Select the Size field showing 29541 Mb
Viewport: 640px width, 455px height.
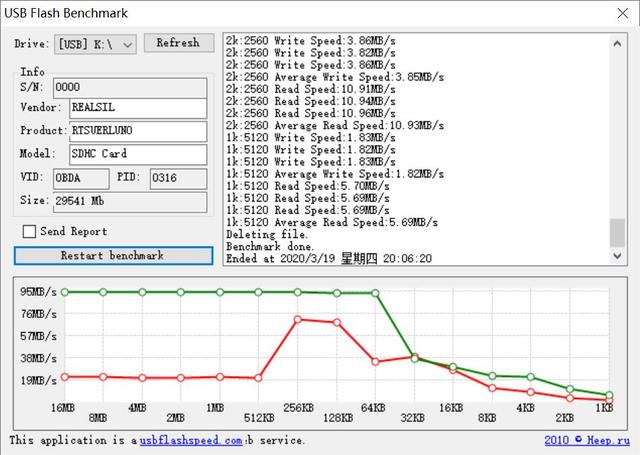pos(128,201)
